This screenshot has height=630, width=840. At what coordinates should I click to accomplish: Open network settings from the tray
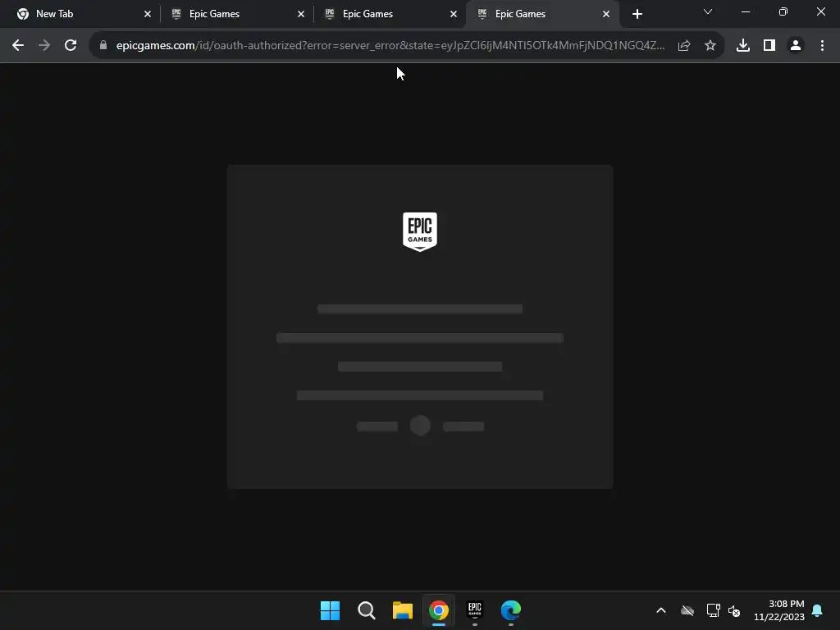point(713,610)
